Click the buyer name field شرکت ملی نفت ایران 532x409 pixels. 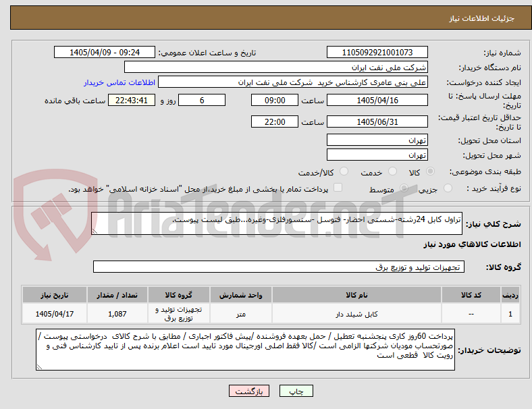(276, 67)
